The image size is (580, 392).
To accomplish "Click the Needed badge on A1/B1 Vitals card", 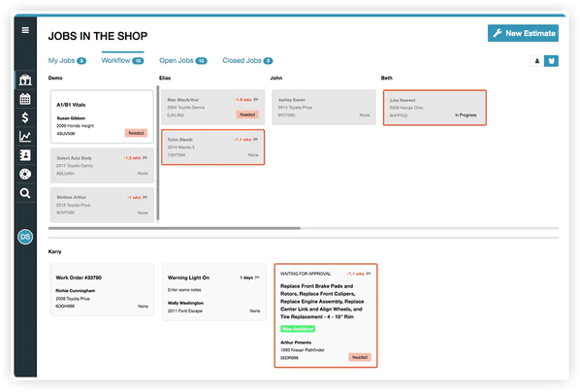I will (136, 133).
